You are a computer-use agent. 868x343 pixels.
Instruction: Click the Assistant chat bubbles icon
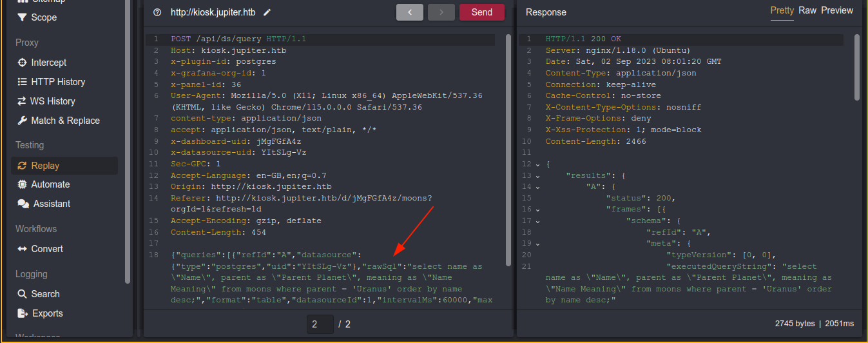click(23, 204)
